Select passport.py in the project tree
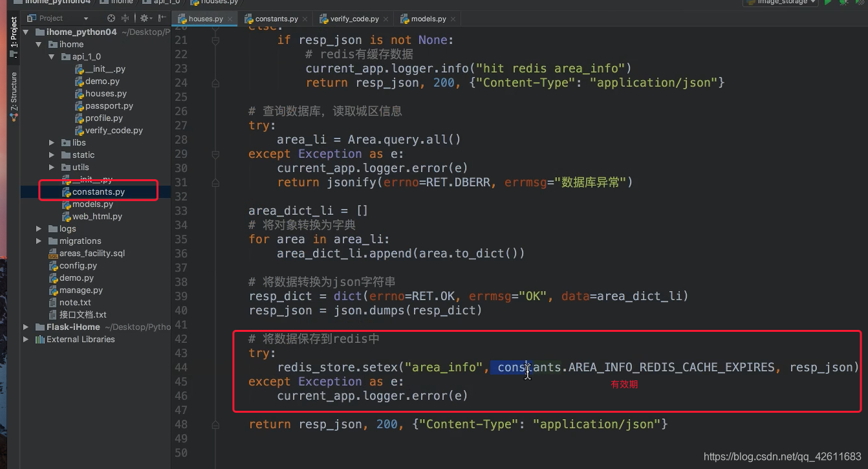 click(103, 105)
